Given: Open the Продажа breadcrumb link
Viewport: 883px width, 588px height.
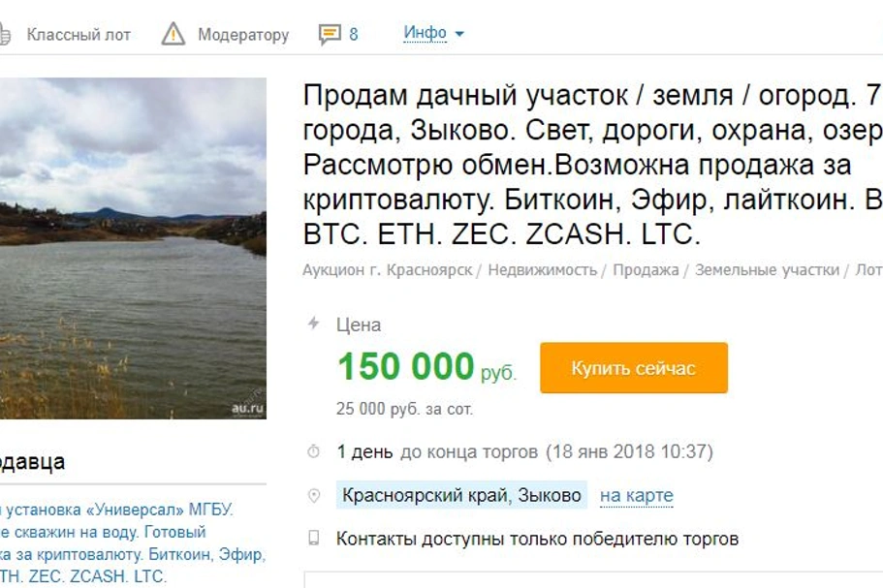Looking at the screenshot, I should (x=646, y=270).
